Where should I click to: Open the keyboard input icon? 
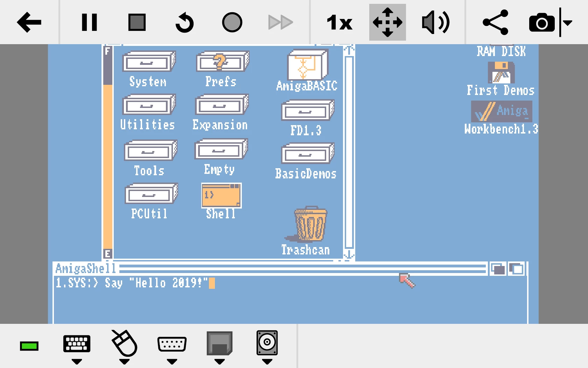coord(77,343)
